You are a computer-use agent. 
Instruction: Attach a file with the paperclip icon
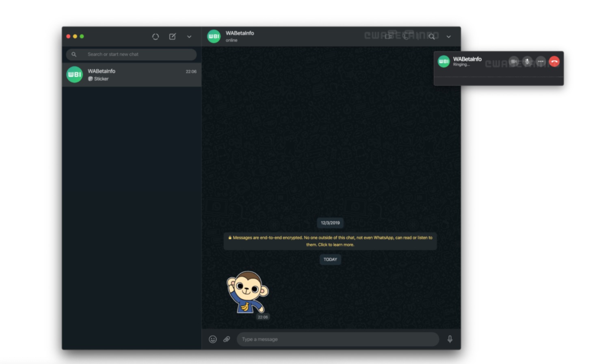pyautogui.click(x=227, y=339)
